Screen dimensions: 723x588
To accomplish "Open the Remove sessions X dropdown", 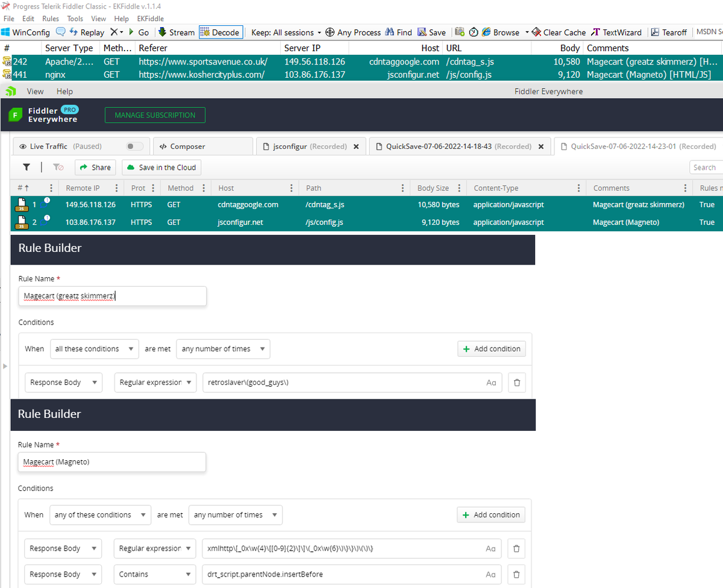I will (116, 33).
